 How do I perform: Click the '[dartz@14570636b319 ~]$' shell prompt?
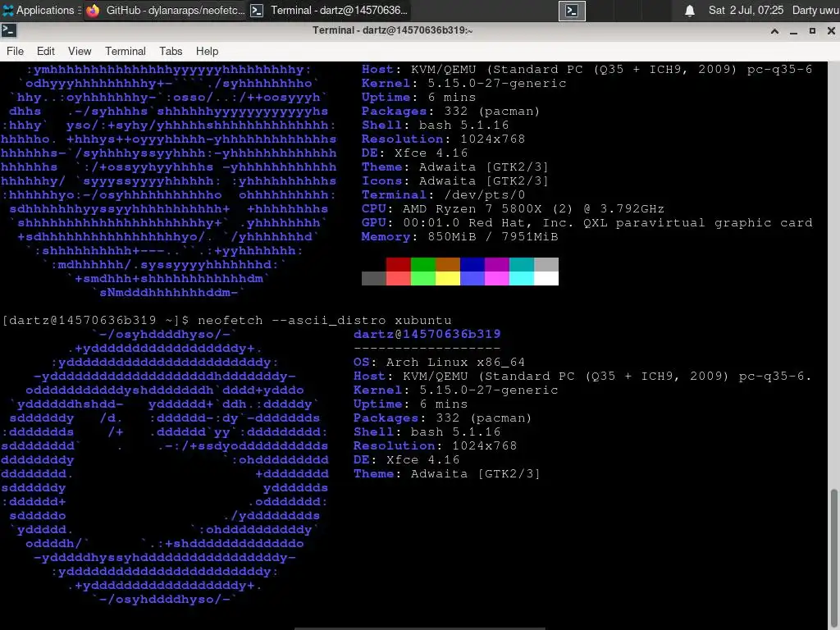click(x=96, y=321)
